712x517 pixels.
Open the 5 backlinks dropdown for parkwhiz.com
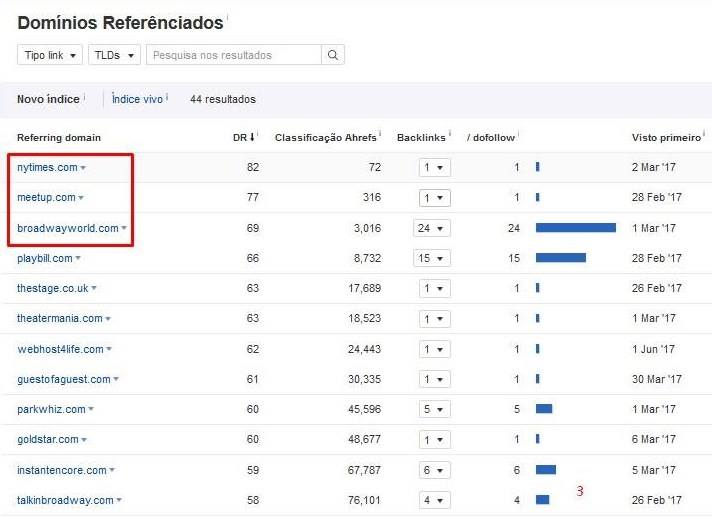pyautogui.click(x=435, y=409)
